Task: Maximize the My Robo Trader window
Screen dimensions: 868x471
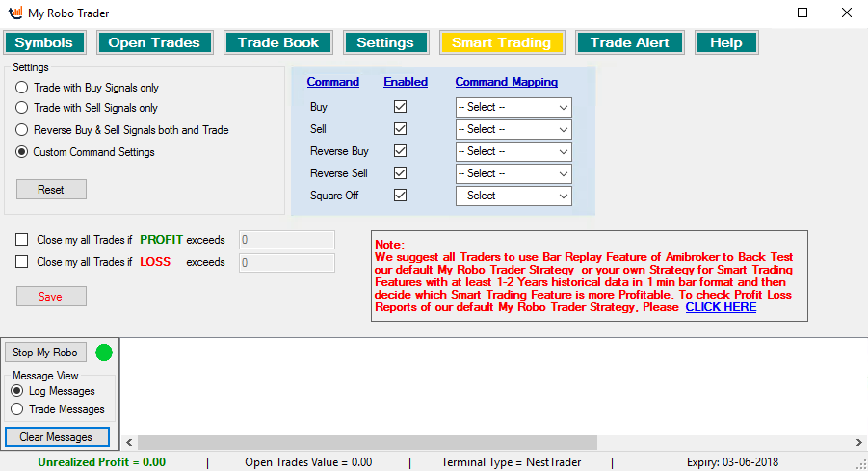Action: click(x=802, y=13)
